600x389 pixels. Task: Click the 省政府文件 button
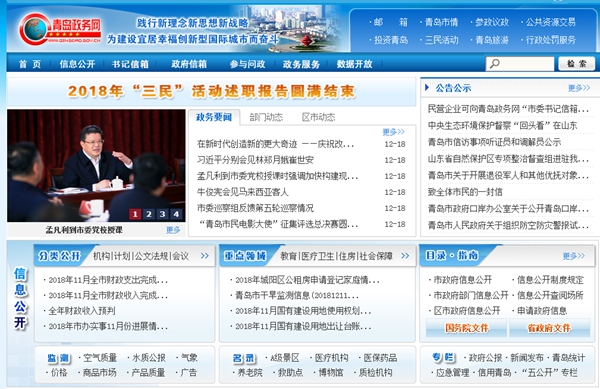(549, 328)
